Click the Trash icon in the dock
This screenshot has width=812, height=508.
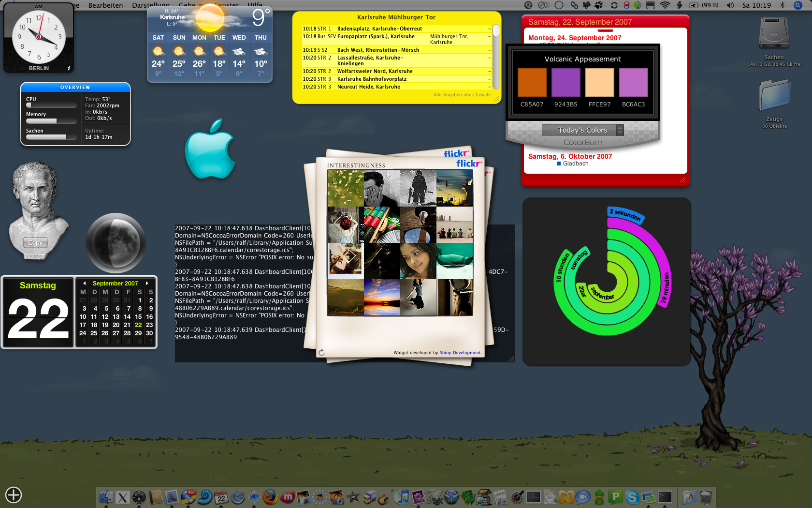[x=706, y=497]
